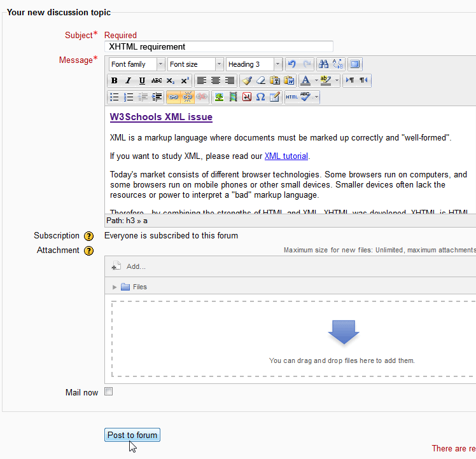Image resolution: width=476 pixels, height=459 pixels.
Task: Insert a special character with Omega icon
Action: click(260, 97)
